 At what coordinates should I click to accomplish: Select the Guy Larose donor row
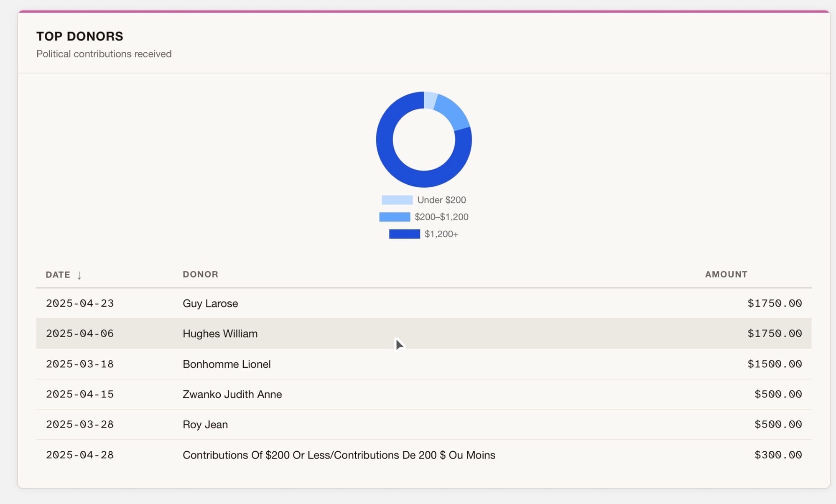point(210,303)
